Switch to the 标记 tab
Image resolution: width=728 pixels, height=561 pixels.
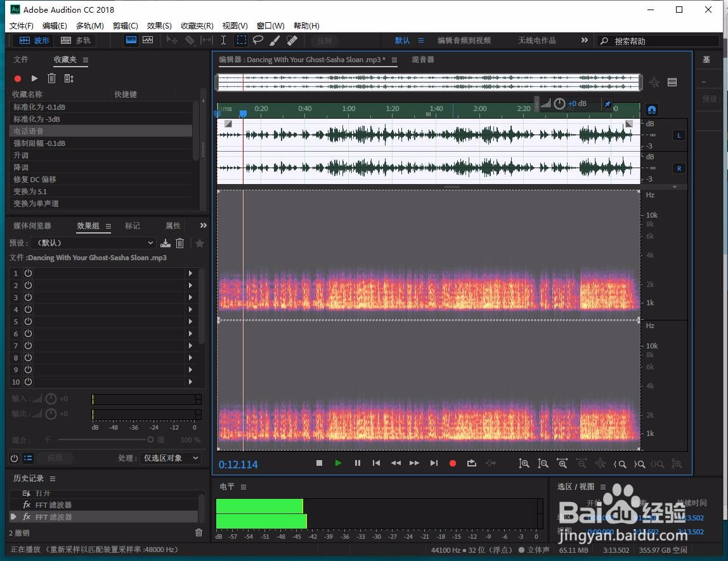point(133,225)
